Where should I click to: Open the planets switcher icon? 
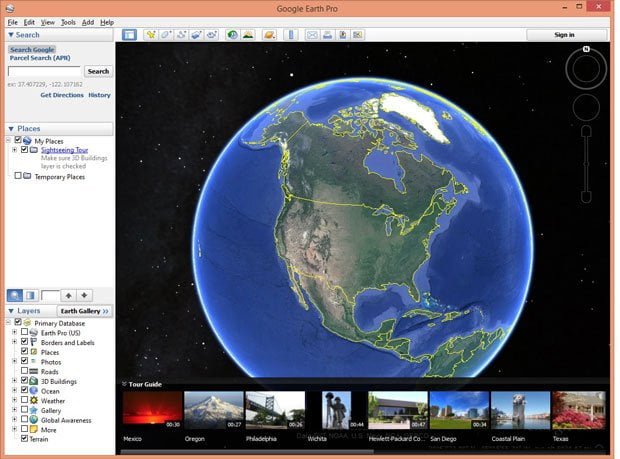269,35
